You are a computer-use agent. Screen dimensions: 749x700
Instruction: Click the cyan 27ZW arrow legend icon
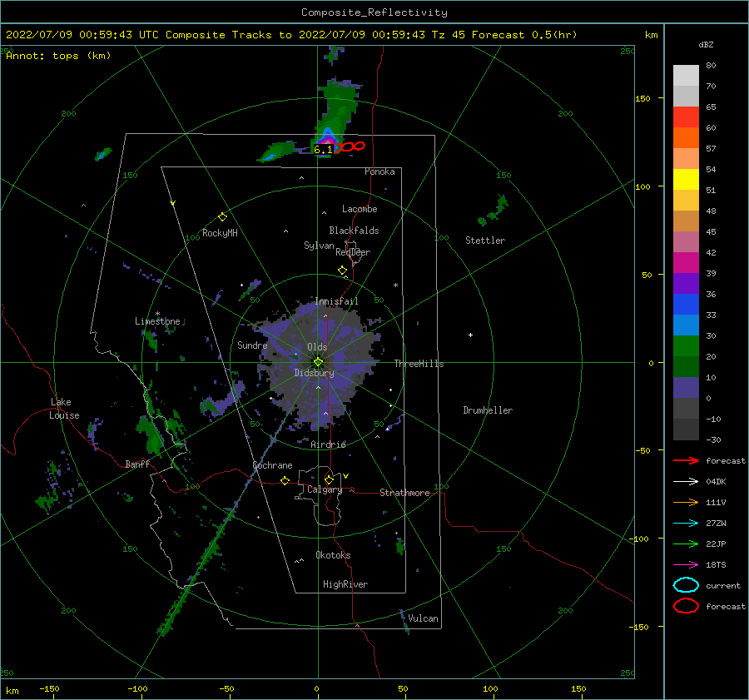tap(686, 524)
